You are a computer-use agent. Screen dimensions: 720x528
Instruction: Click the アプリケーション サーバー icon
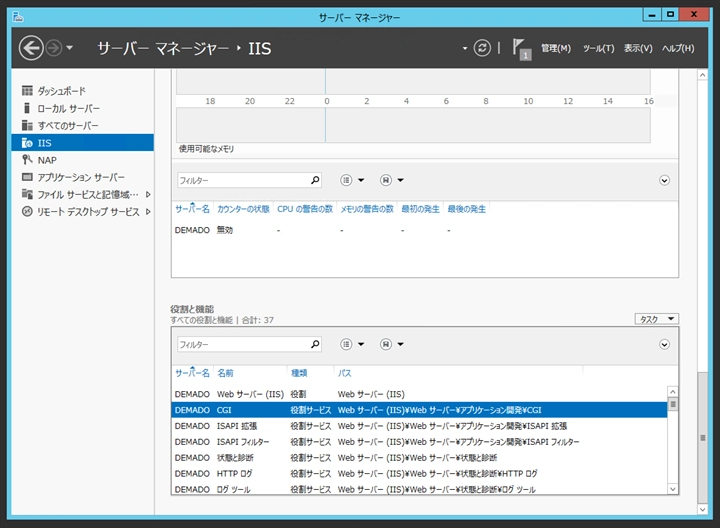[27, 177]
